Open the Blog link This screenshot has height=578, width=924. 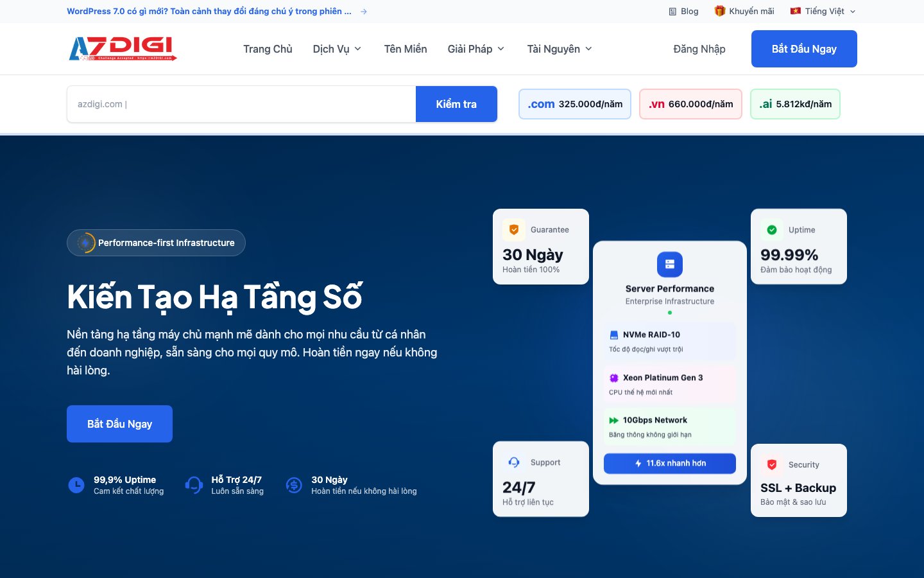[683, 11]
